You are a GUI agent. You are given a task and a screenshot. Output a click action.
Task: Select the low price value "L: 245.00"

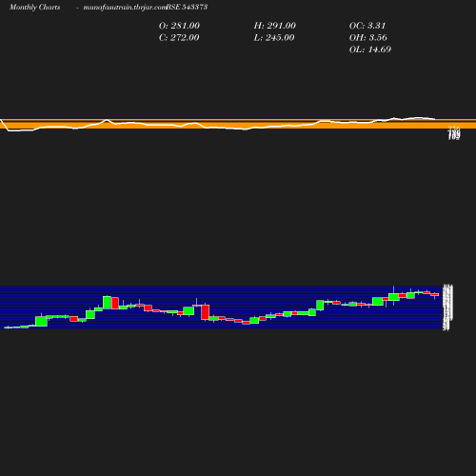274,38
